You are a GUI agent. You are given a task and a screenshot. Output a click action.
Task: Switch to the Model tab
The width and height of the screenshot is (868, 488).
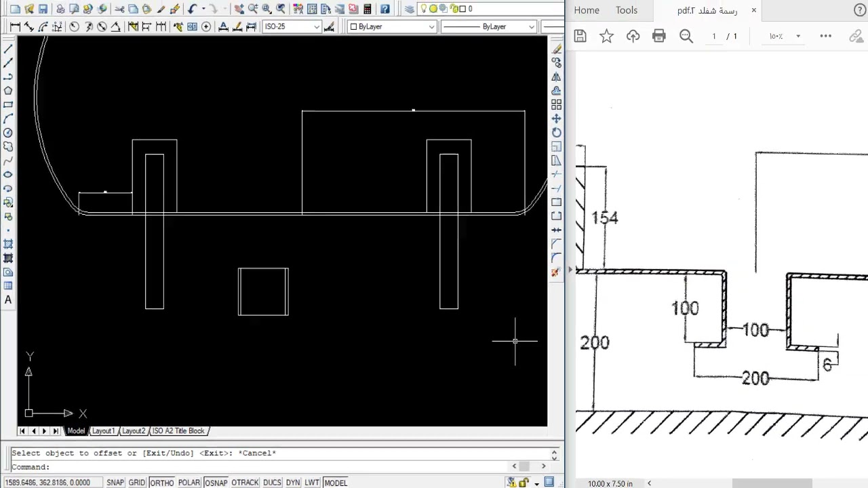pyautogui.click(x=76, y=431)
